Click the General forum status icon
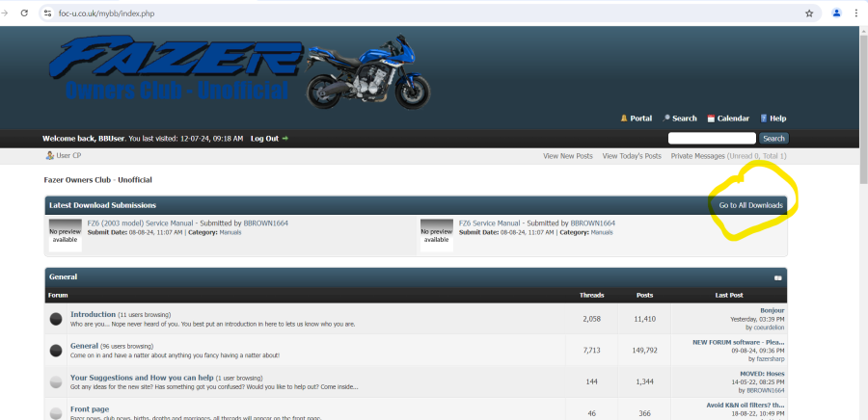This screenshot has width=868, height=420. click(56, 351)
